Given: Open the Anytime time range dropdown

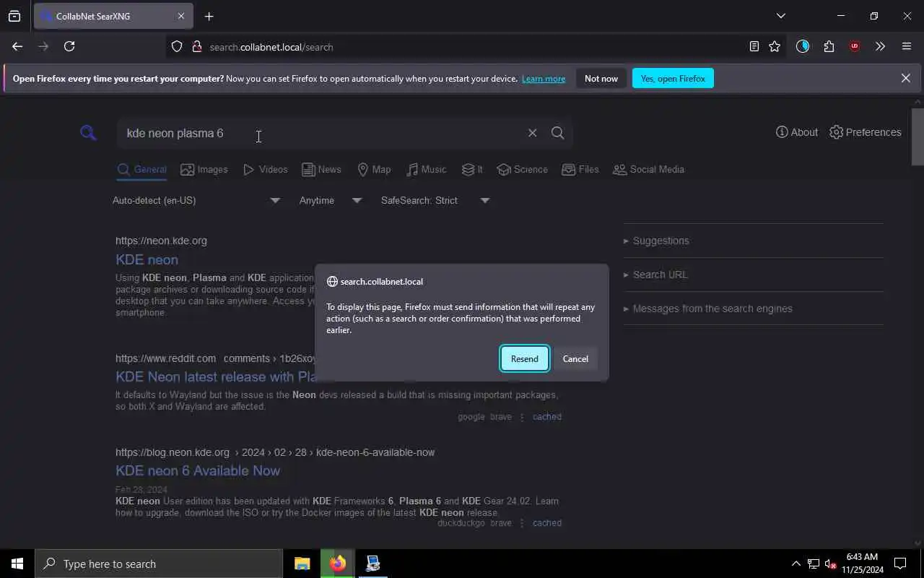Looking at the screenshot, I should 331,200.
